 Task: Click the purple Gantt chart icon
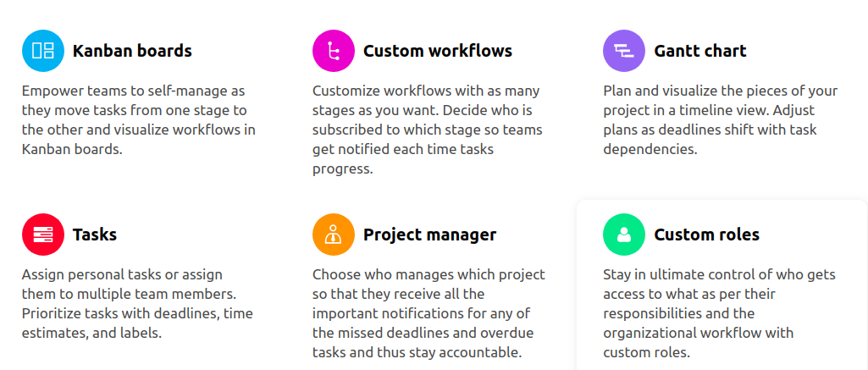(624, 51)
